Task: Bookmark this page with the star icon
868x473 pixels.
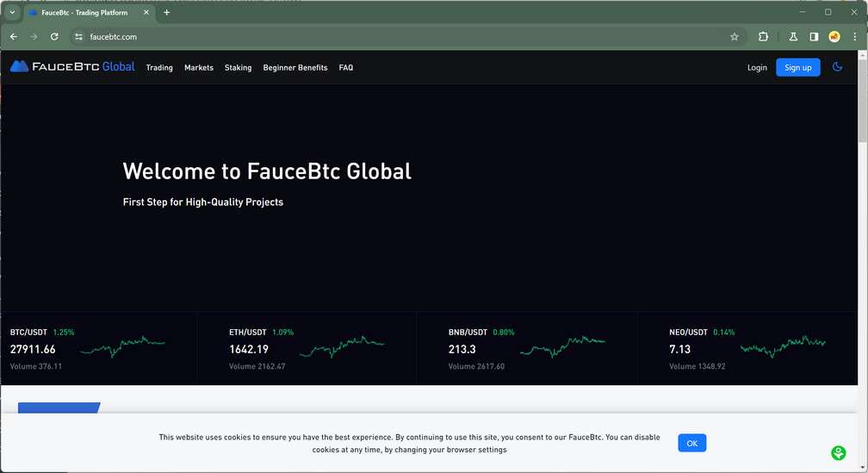Action: (x=735, y=37)
